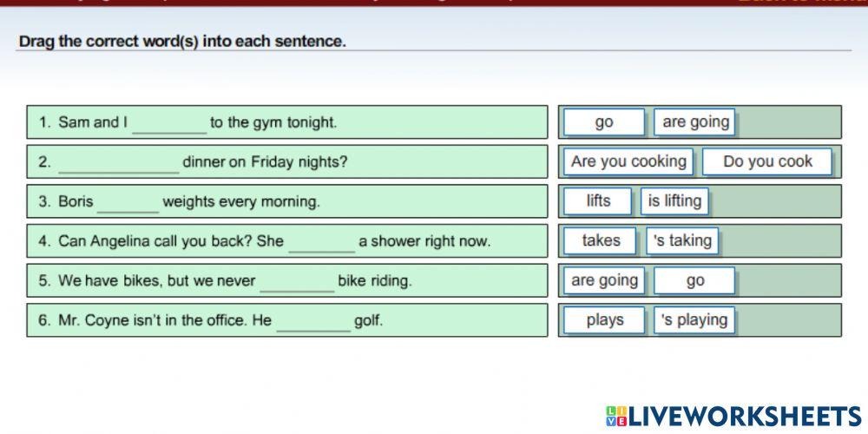Open the LIVEWORKSHEETS watermark link

click(743, 415)
